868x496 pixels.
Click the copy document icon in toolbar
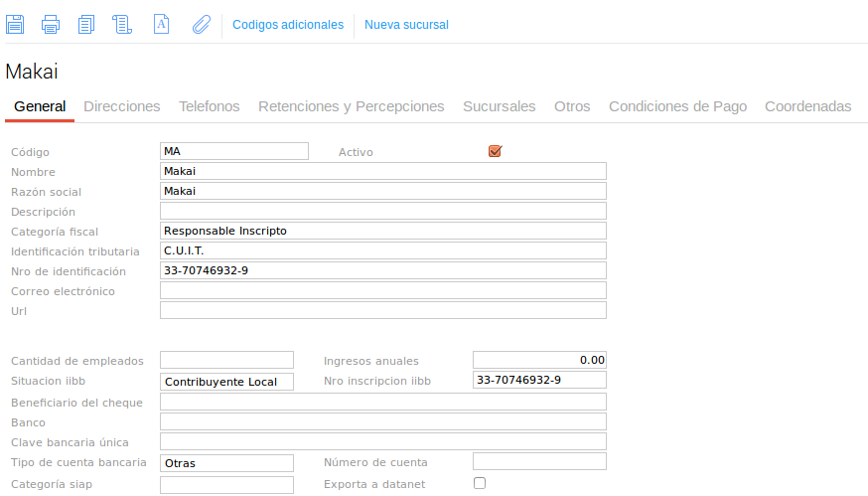pos(85,25)
